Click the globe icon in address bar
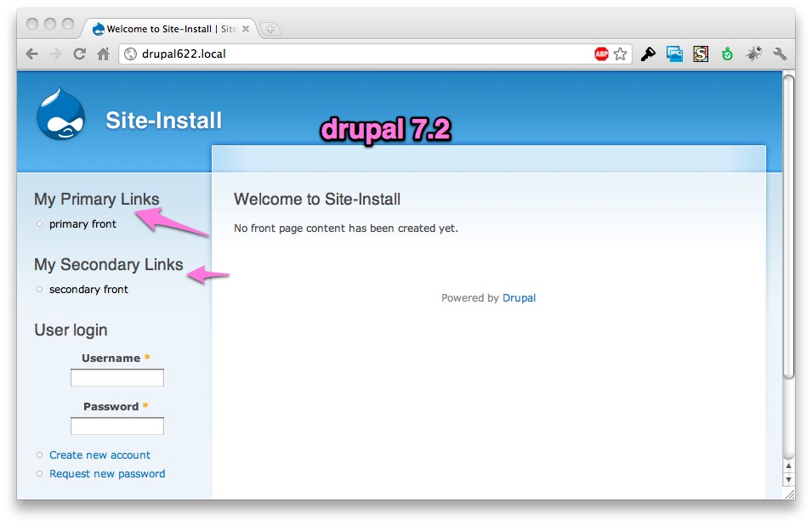 [x=130, y=54]
